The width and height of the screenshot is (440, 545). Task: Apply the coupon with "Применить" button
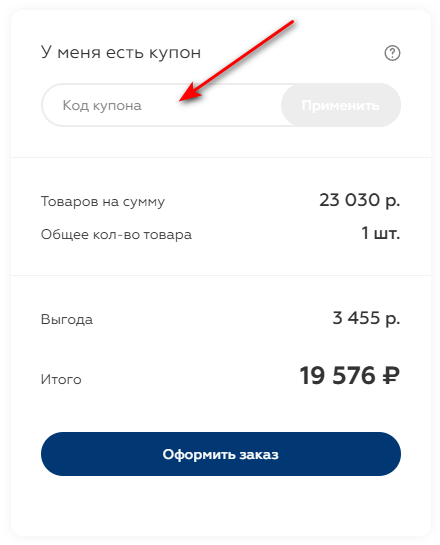coord(341,105)
